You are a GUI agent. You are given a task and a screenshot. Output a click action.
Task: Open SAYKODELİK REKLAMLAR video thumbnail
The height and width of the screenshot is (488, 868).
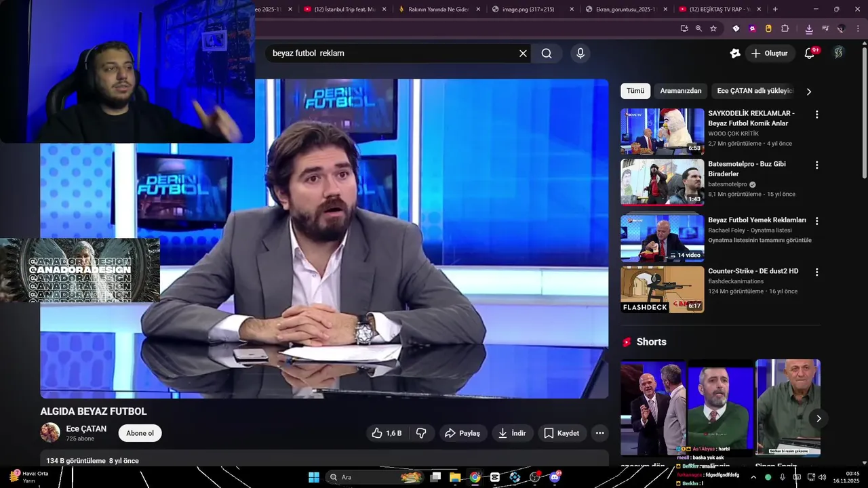(663, 131)
